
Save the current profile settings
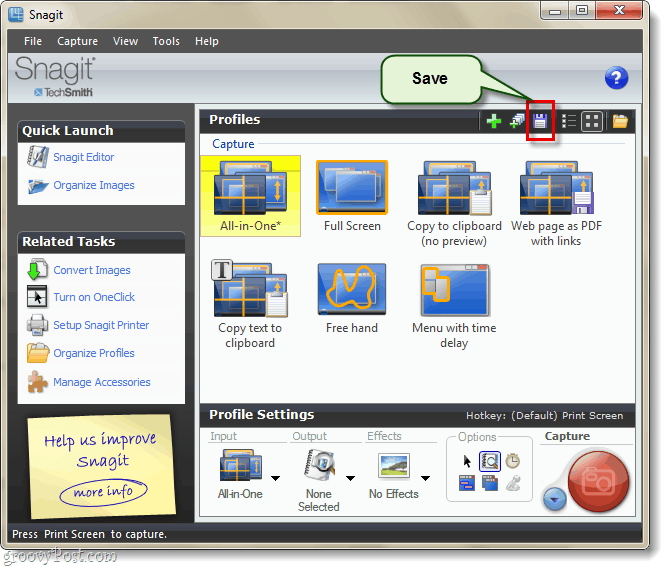[x=540, y=121]
